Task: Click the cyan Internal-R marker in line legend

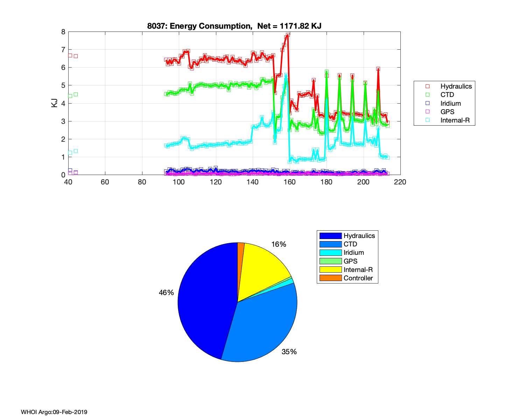Action: point(427,120)
